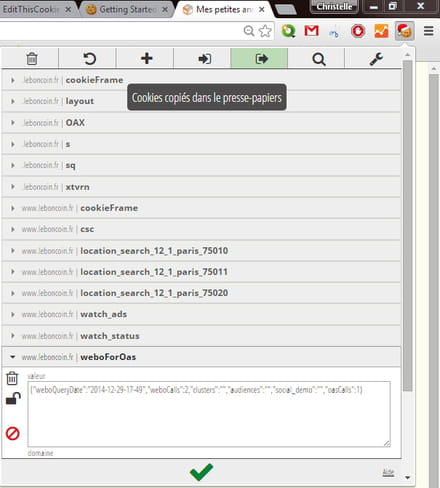Submit cookie changes with green checkmark
The height and width of the screenshot is (488, 440).
[201, 472]
